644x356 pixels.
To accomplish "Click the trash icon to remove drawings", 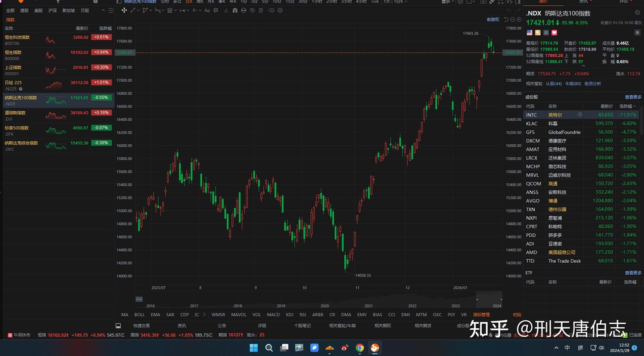I will tap(261, 10).
